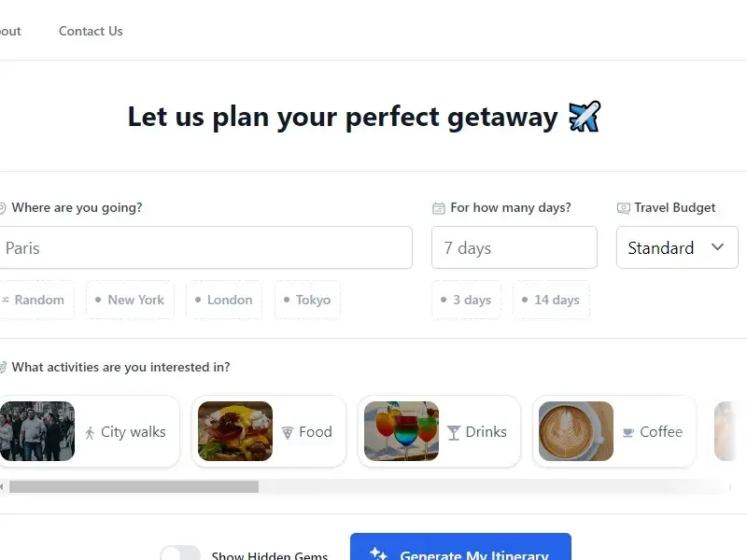Open the Contact Us menu link
The image size is (747, 560).
[x=91, y=31]
